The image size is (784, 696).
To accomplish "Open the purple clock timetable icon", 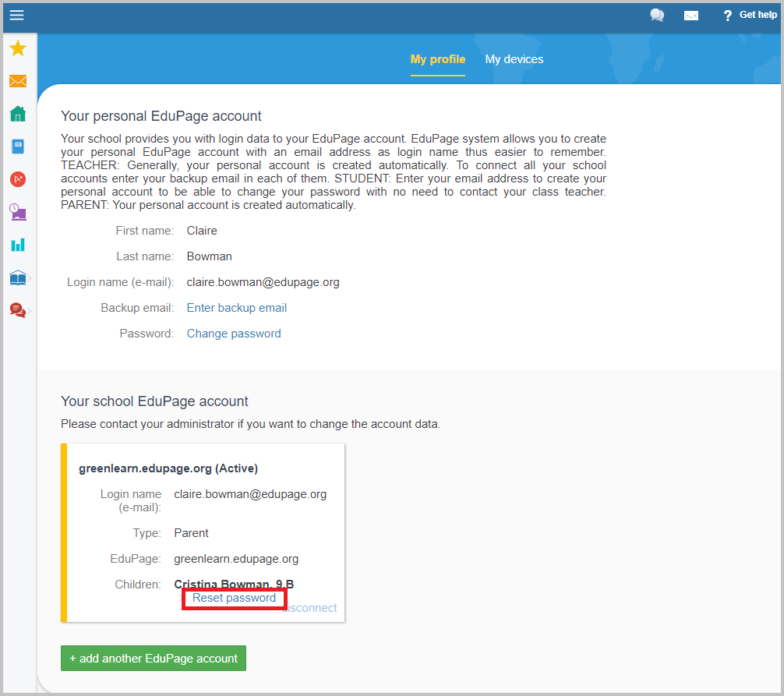I will [x=18, y=212].
